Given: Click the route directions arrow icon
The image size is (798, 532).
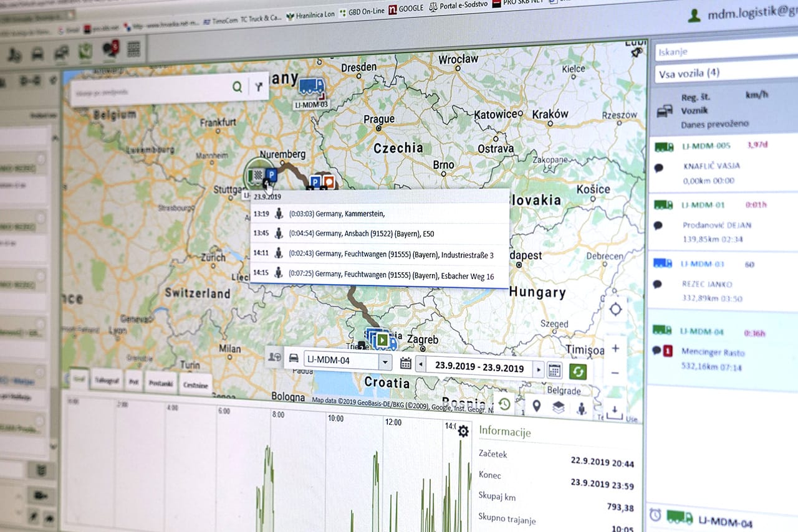Looking at the screenshot, I should pyautogui.click(x=259, y=87).
